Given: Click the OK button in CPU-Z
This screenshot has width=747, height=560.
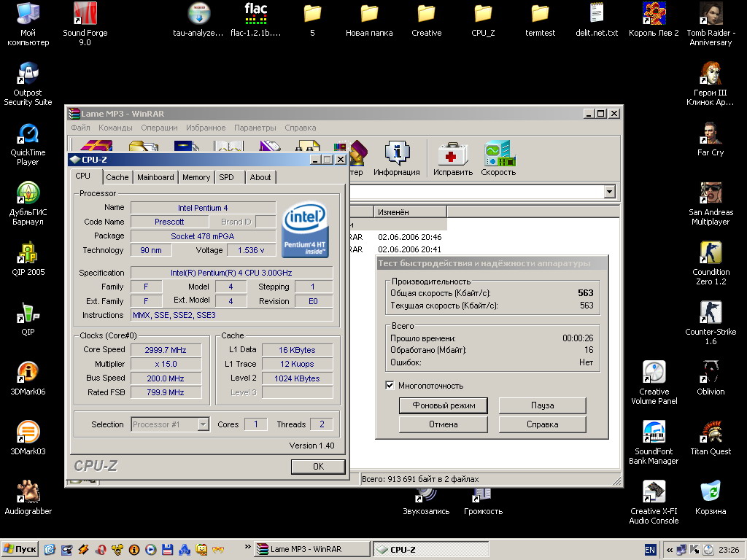Looking at the screenshot, I should point(318,467).
